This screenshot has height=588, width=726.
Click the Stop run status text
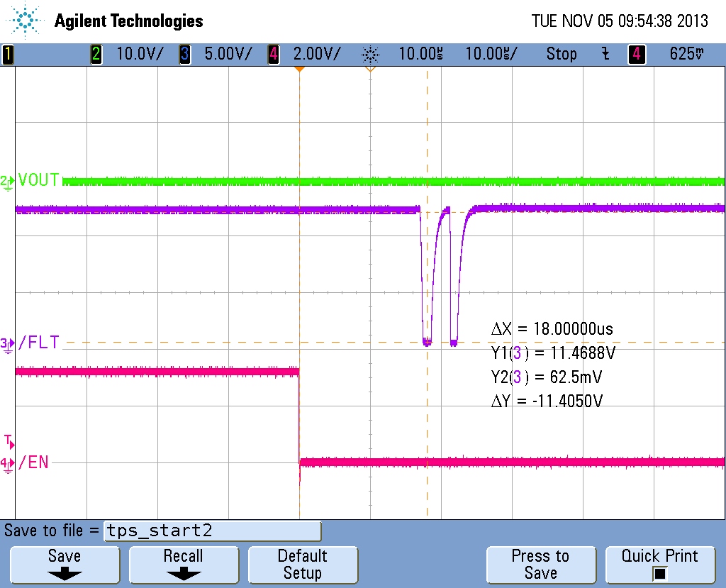tap(562, 54)
